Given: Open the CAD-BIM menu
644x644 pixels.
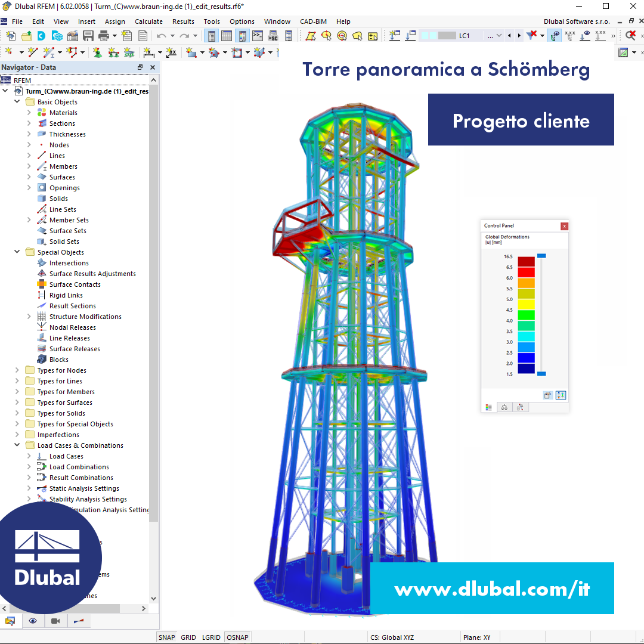Looking at the screenshot, I should coord(314,21).
